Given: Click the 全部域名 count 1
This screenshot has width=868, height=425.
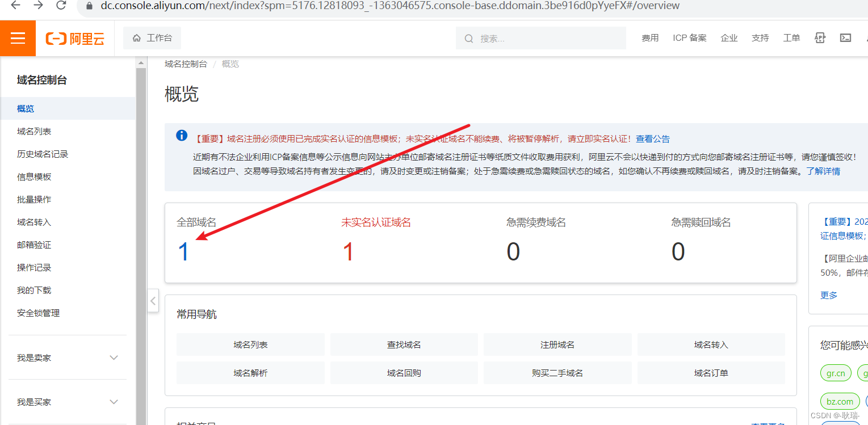Looking at the screenshot, I should (183, 251).
